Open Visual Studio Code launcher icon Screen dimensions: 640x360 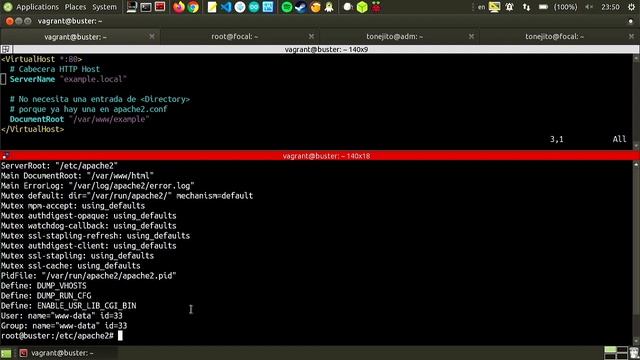tap(226, 7)
